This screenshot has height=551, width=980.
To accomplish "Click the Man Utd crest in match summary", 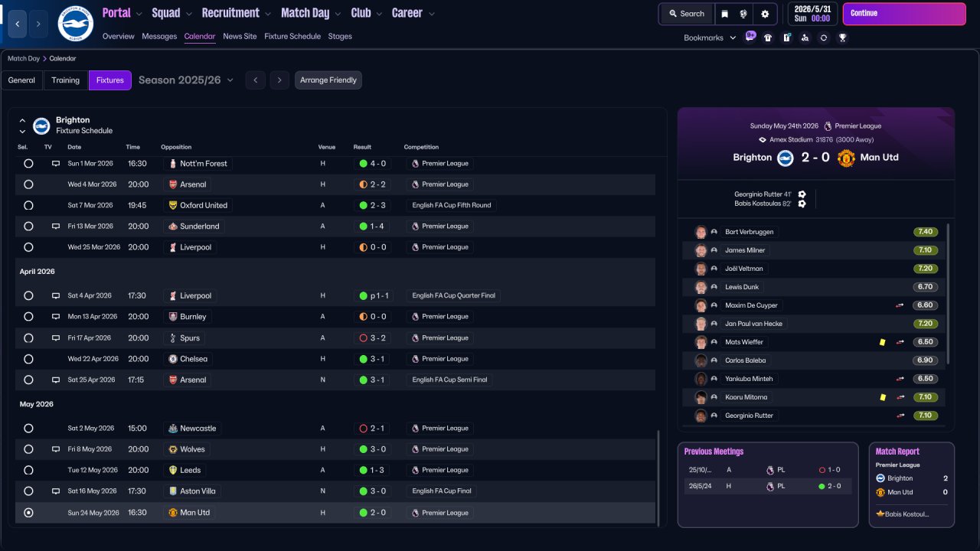I will (x=846, y=158).
